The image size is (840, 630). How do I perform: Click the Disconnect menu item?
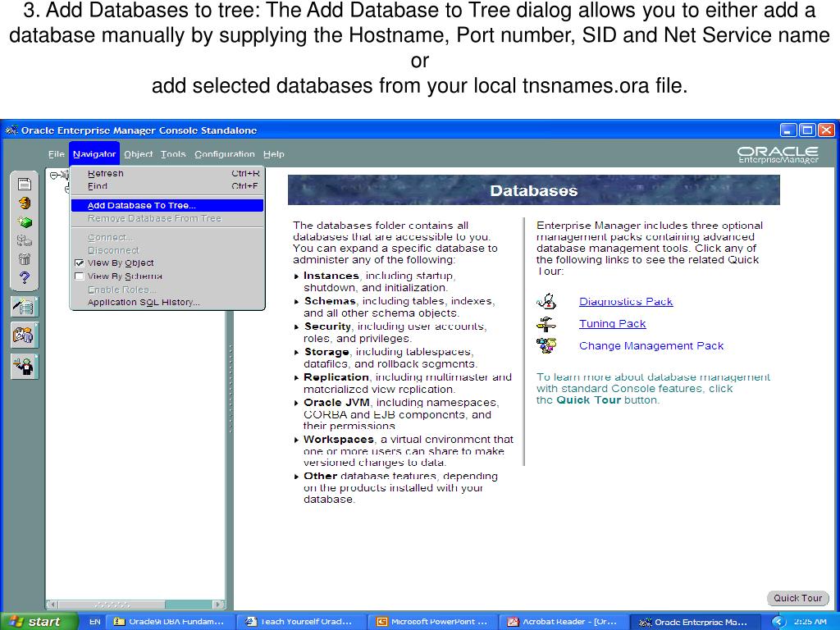(167, 250)
